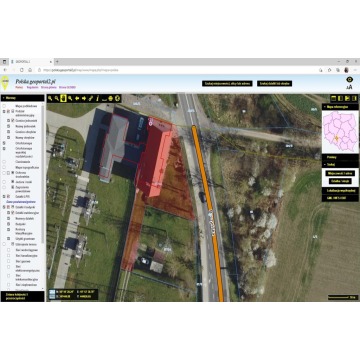Enable Mapa topograficzna layer

4,167
